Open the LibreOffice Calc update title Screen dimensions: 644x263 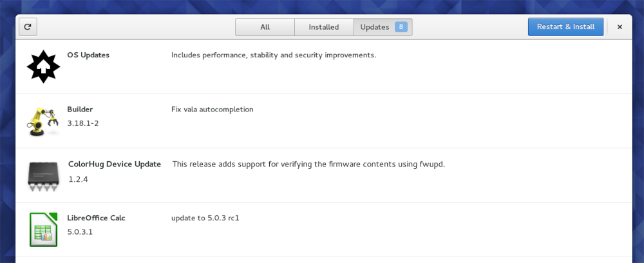click(x=96, y=218)
